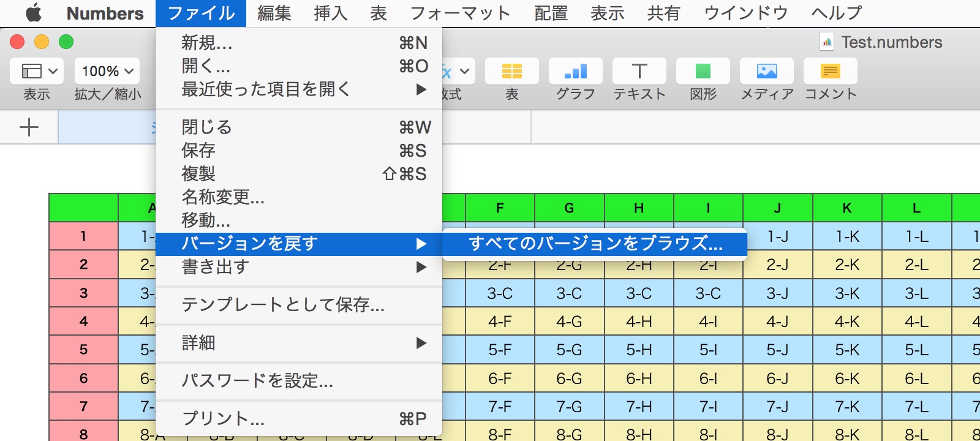Open the 表示 view options dropdown in toolbar
The image size is (980, 441).
click(x=37, y=71)
